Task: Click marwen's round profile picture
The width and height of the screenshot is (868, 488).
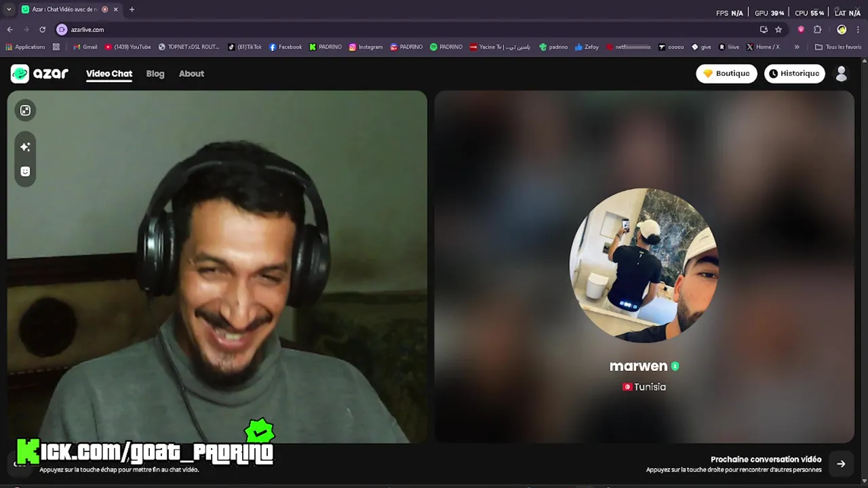Action: (644, 265)
